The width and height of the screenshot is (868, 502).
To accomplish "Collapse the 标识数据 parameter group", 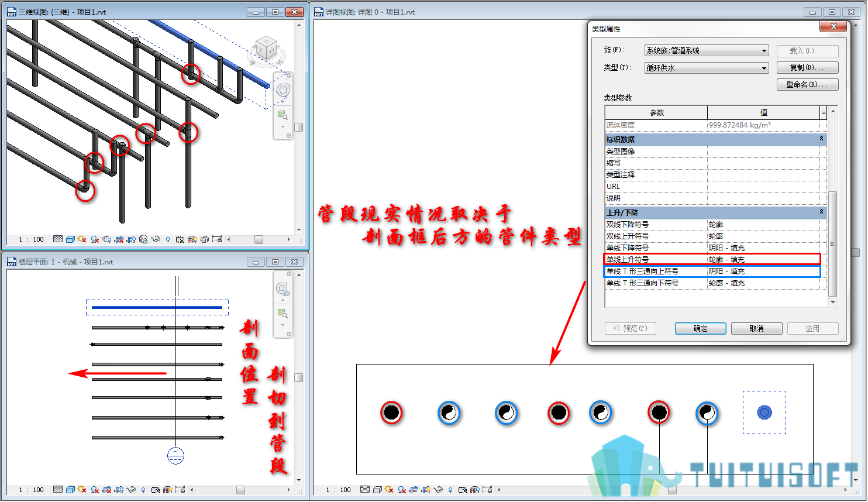I will 821,139.
